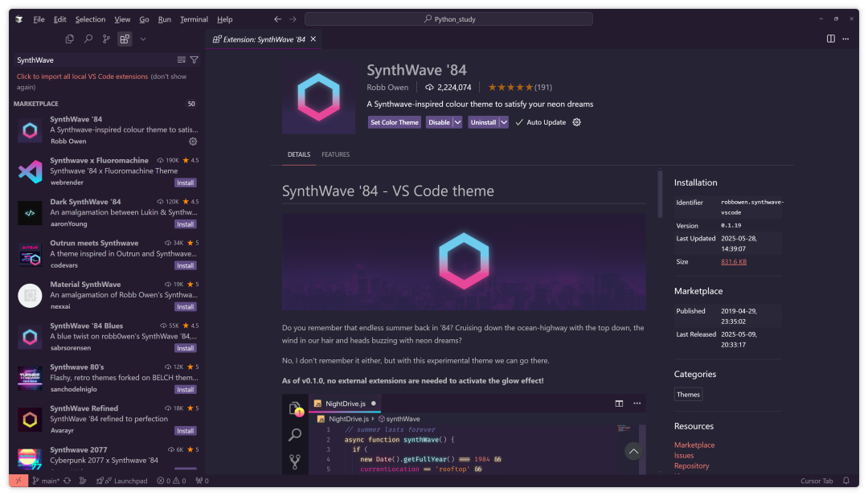Image resolution: width=868 pixels, height=496 pixels.
Task: Click the Cursor app logo in title bar
Action: pos(19,19)
